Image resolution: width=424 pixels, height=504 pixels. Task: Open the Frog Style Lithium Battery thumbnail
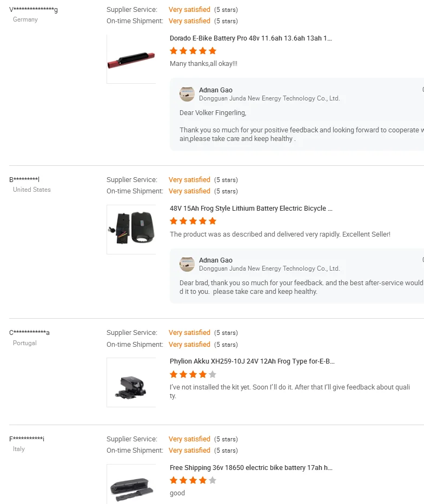[x=131, y=229]
